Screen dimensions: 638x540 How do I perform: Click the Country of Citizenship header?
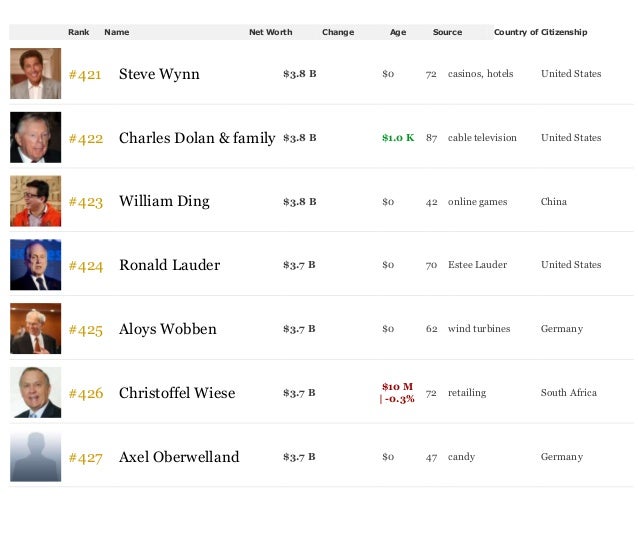540,32
